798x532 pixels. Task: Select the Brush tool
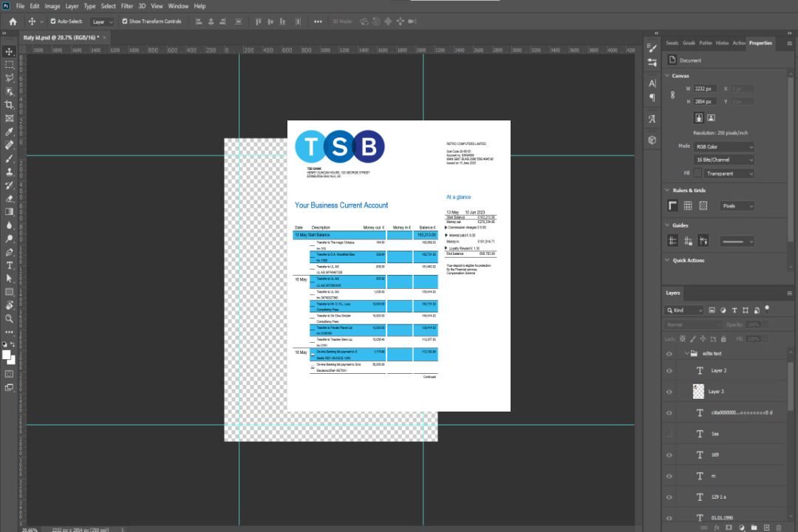[x=9, y=158]
